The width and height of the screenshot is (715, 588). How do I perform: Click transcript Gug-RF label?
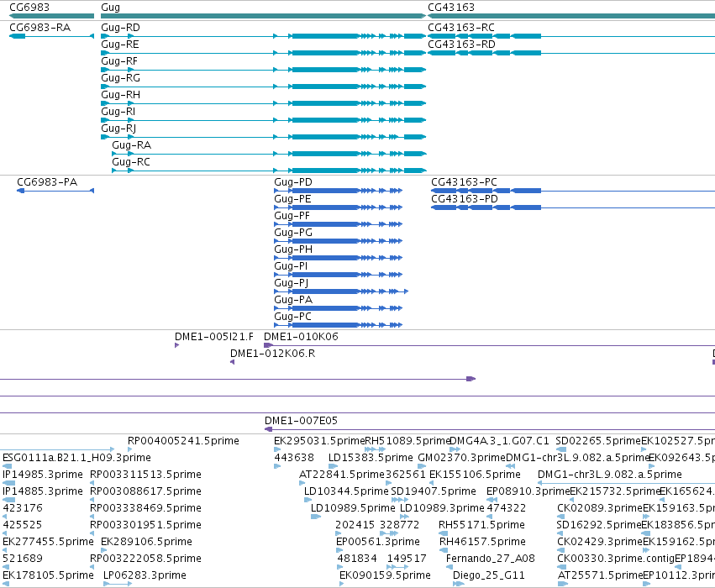click(x=119, y=61)
